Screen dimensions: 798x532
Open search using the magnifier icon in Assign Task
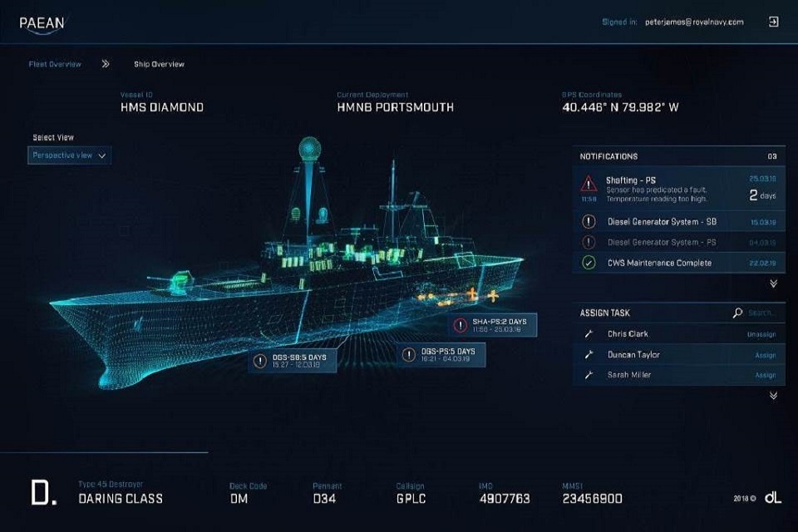[x=739, y=312]
